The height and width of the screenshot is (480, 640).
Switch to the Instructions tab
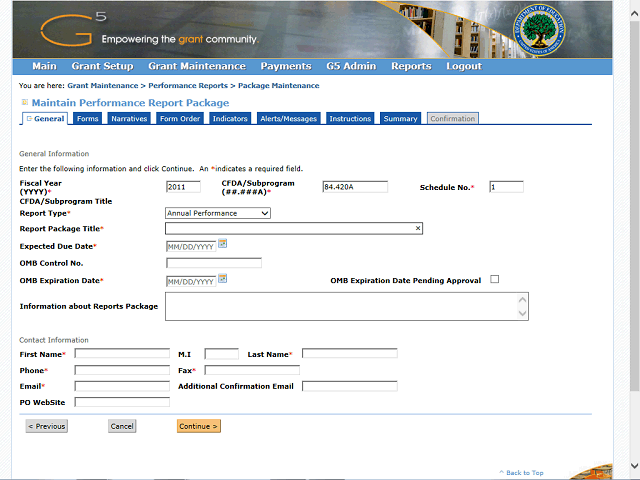click(350, 118)
